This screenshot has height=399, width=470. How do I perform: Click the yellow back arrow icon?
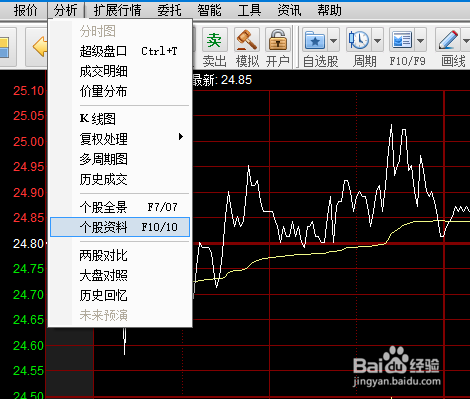point(40,46)
